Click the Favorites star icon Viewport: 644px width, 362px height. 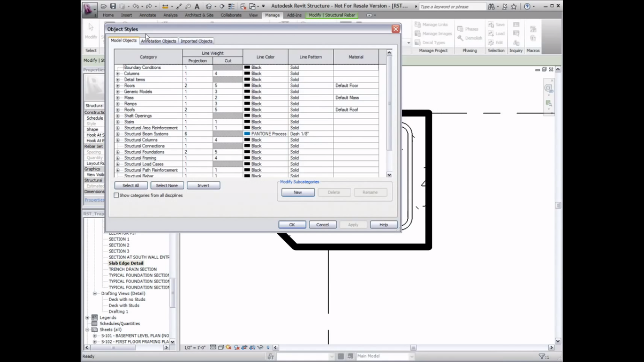point(514,7)
